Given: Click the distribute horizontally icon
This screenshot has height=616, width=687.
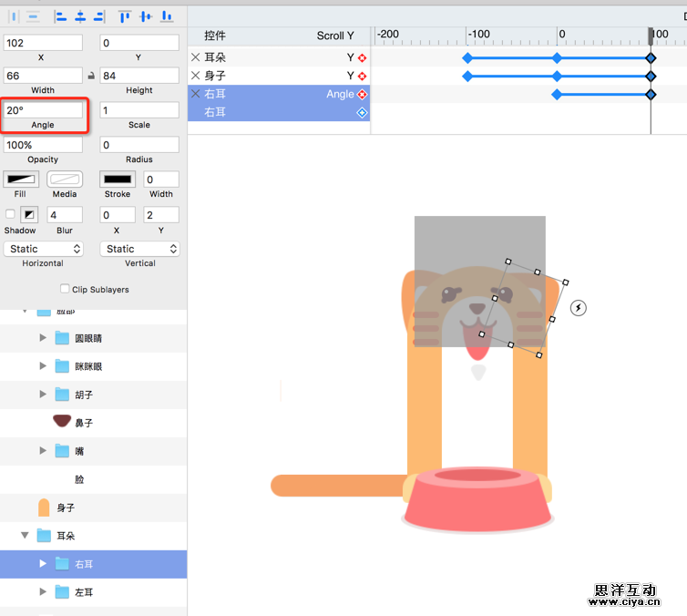Looking at the screenshot, I should [14, 17].
